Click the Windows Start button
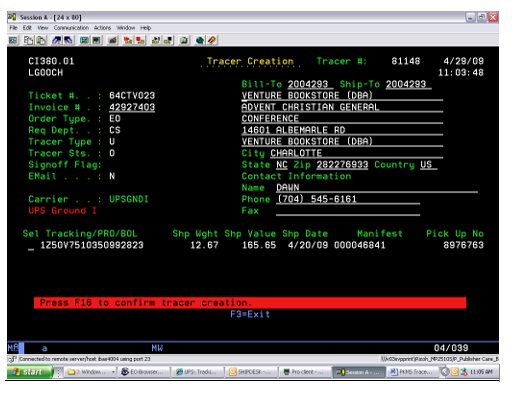This screenshot has height=397, width=512. click(30, 372)
